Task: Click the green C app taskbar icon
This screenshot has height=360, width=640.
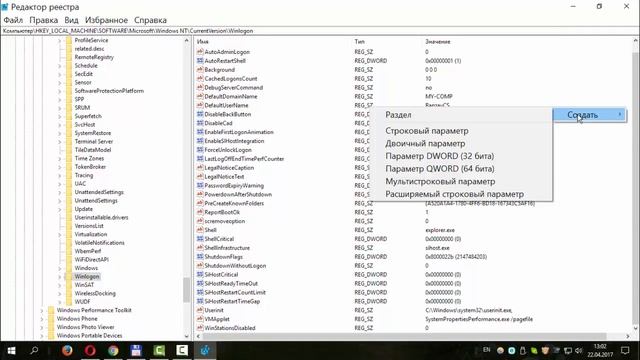Action: [x=159, y=350]
